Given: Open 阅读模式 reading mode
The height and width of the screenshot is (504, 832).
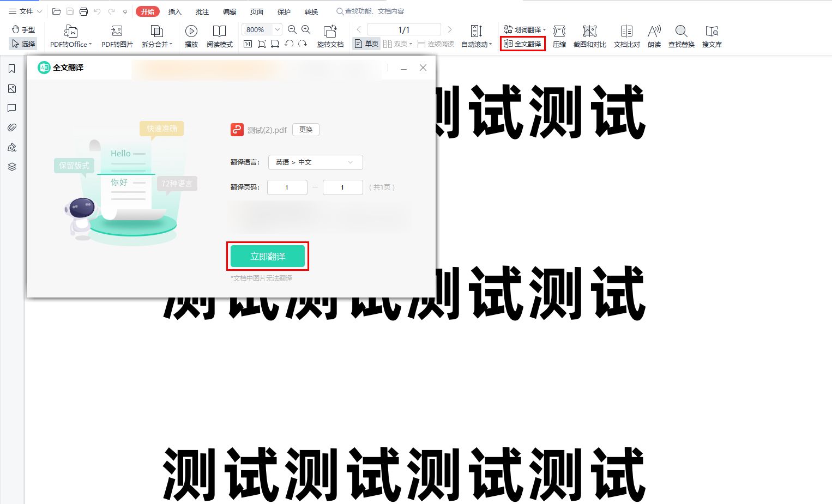Looking at the screenshot, I should [220, 35].
